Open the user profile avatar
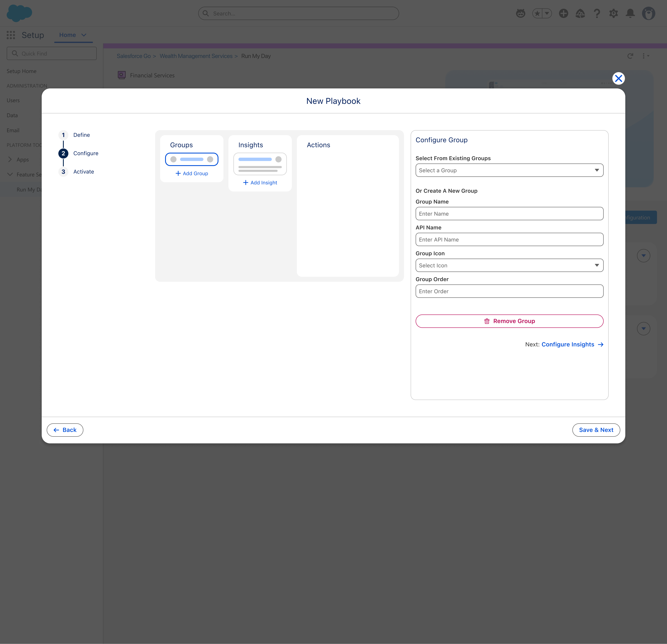This screenshot has width=667, height=644. pyautogui.click(x=649, y=14)
